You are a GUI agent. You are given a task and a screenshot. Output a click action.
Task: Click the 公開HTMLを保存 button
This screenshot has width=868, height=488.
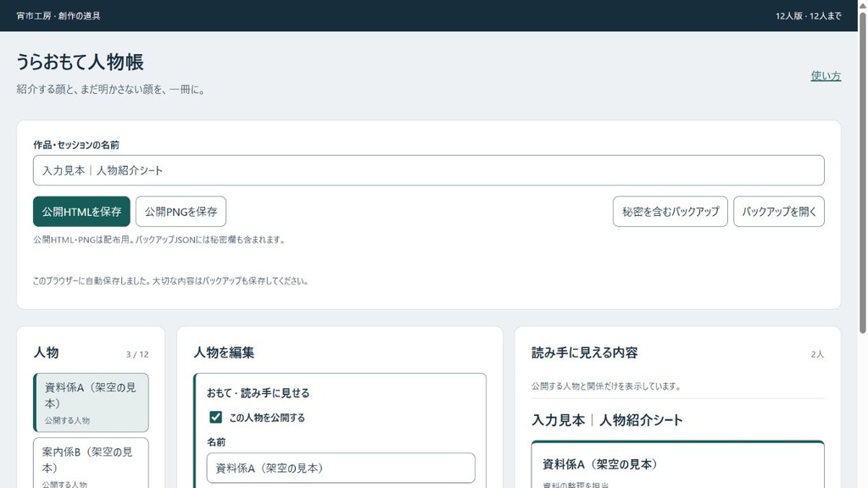(81, 211)
